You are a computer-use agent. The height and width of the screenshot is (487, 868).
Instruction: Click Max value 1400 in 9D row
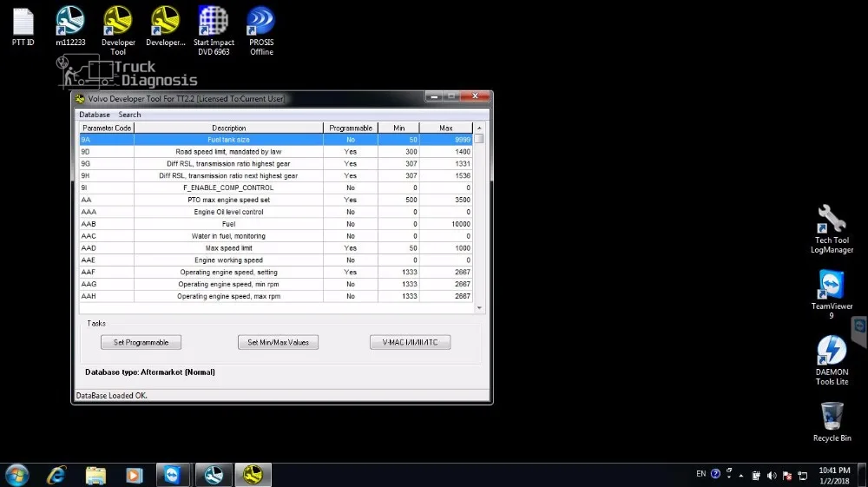tap(446, 152)
